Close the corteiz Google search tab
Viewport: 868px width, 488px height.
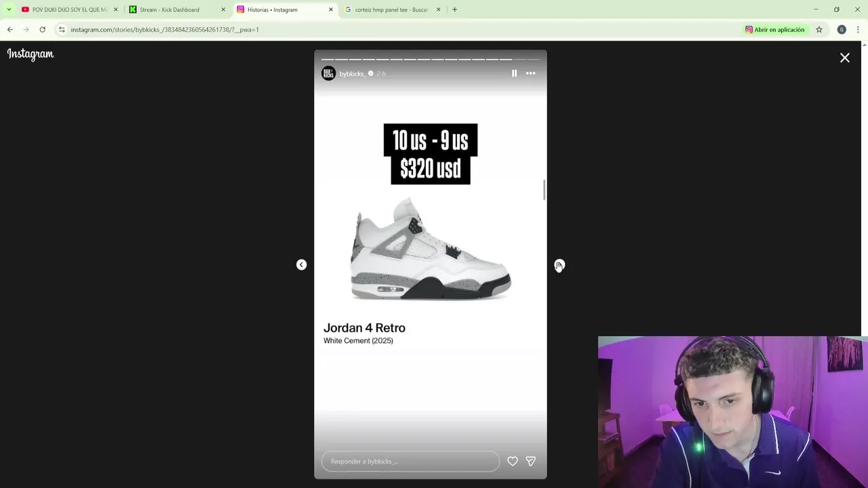click(438, 9)
